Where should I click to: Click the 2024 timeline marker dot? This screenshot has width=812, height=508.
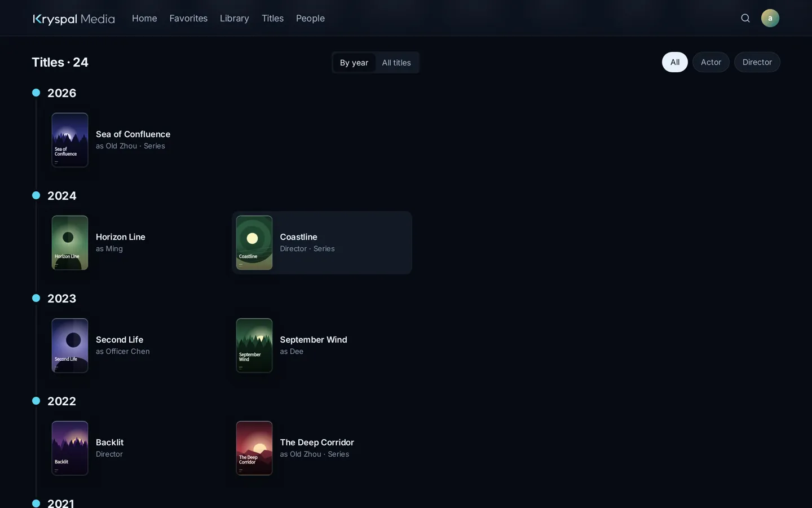pyautogui.click(x=36, y=195)
